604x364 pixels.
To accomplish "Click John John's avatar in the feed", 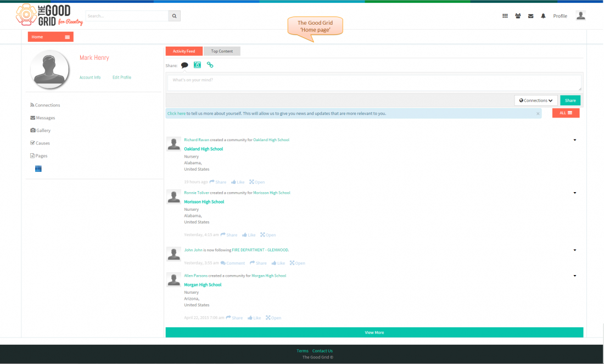I will (x=174, y=254).
